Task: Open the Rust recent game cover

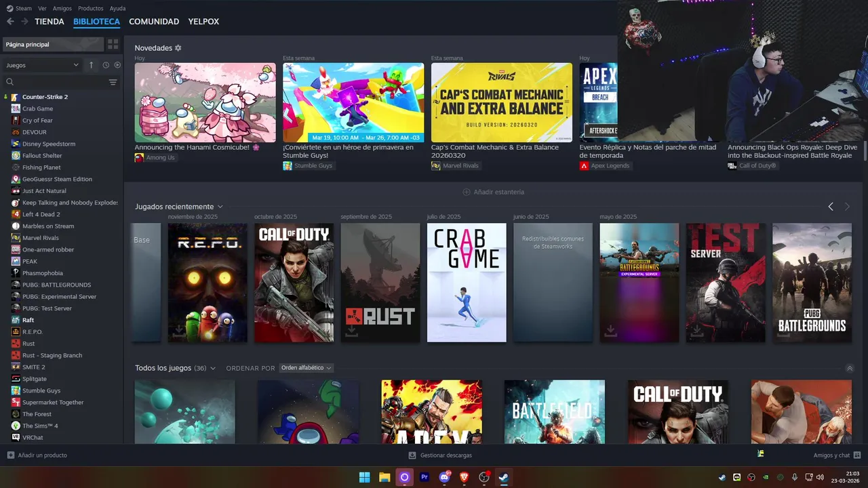Action: pyautogui.click(x=380, y=283)
